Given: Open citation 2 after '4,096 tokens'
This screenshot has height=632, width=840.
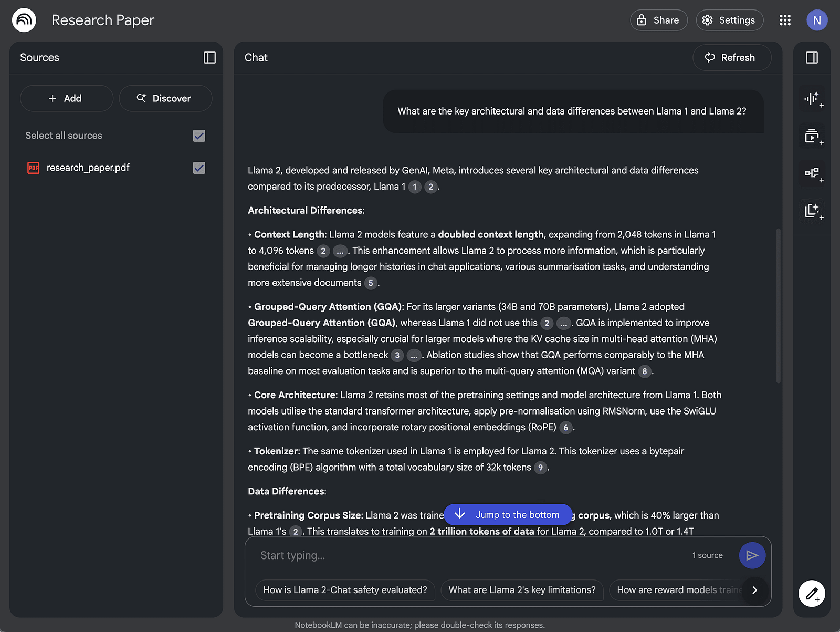Looking at the screenshot, I should pos(323,251).
